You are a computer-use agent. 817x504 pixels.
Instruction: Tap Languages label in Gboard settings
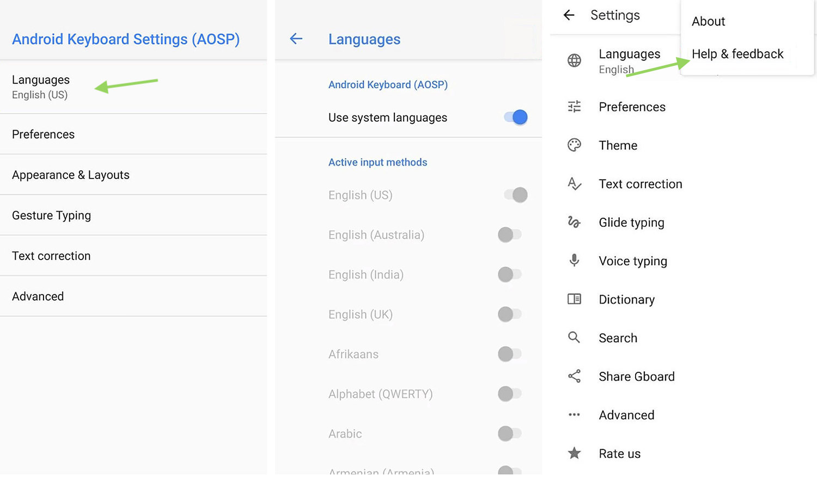click(x=629, y=54)
